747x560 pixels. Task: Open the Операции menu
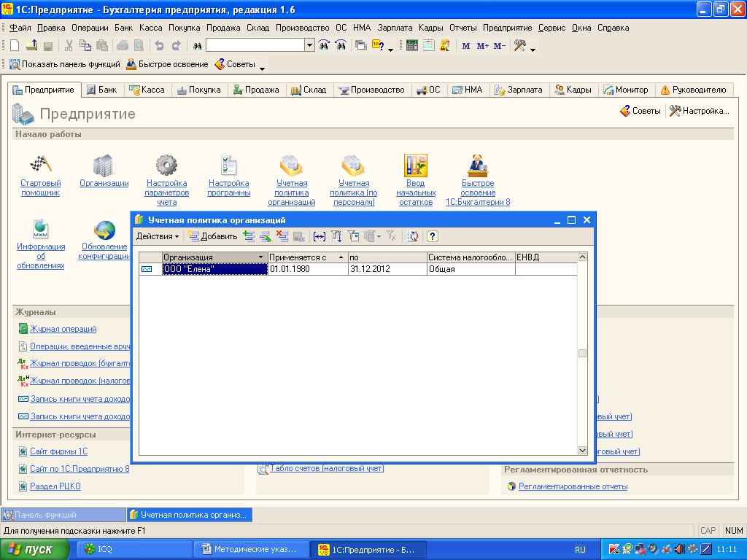click(90, 28)
